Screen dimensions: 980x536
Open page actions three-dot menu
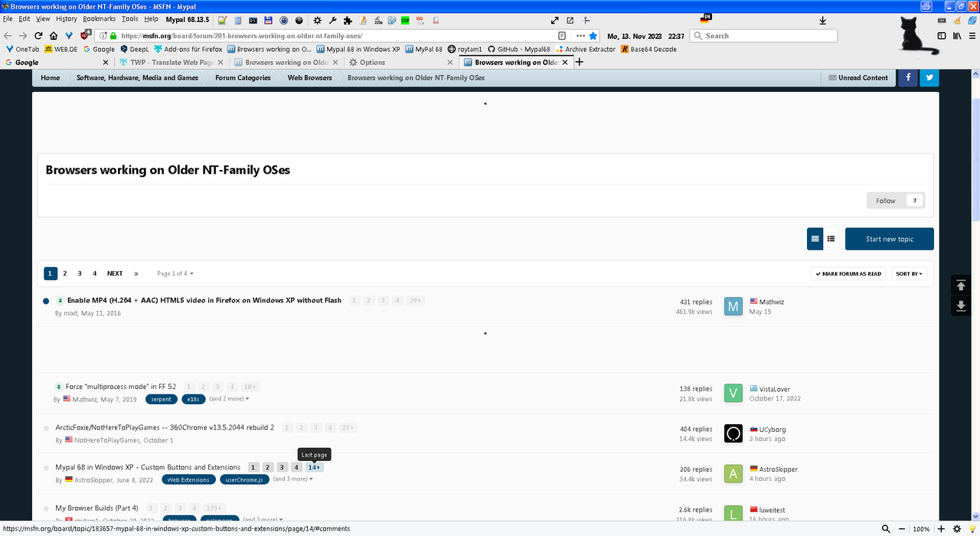(580, 35)
